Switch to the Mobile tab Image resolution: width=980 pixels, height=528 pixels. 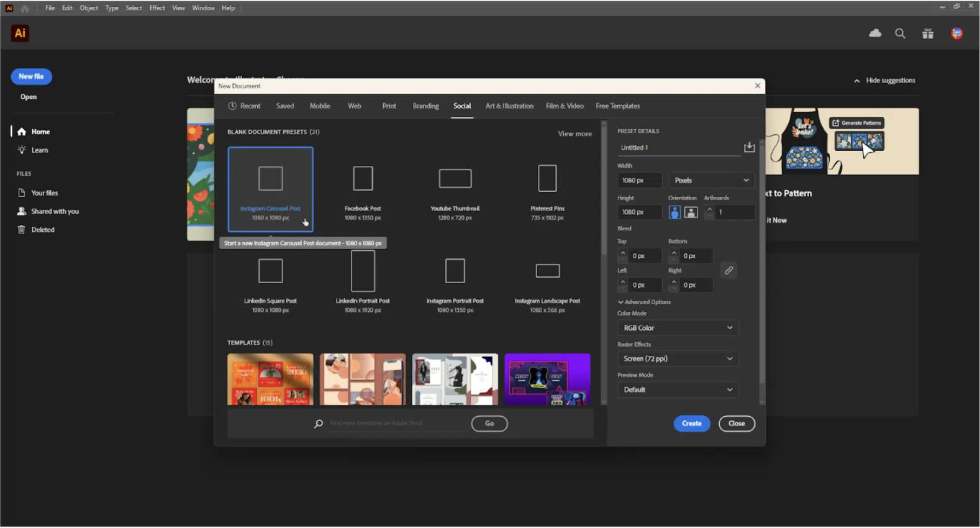click(320, 106)
